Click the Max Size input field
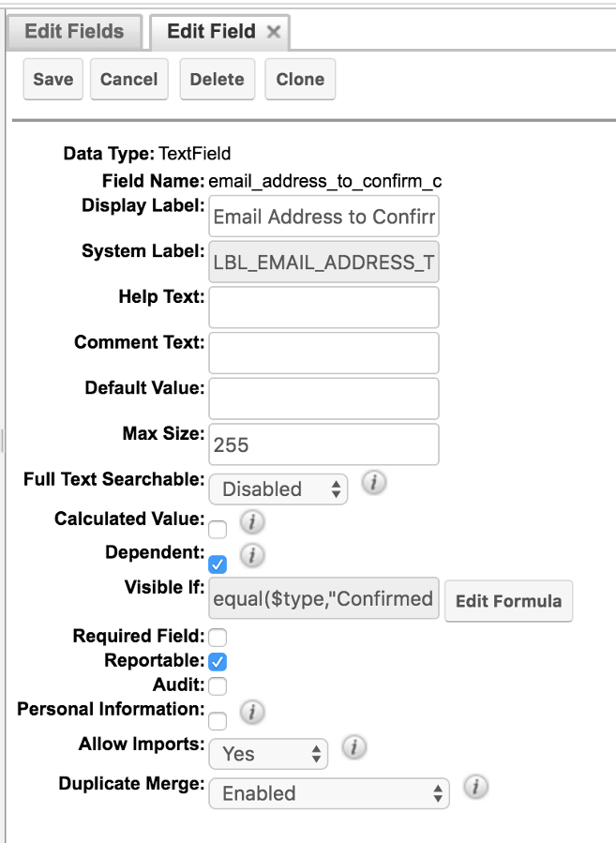 tap(324, 444)
